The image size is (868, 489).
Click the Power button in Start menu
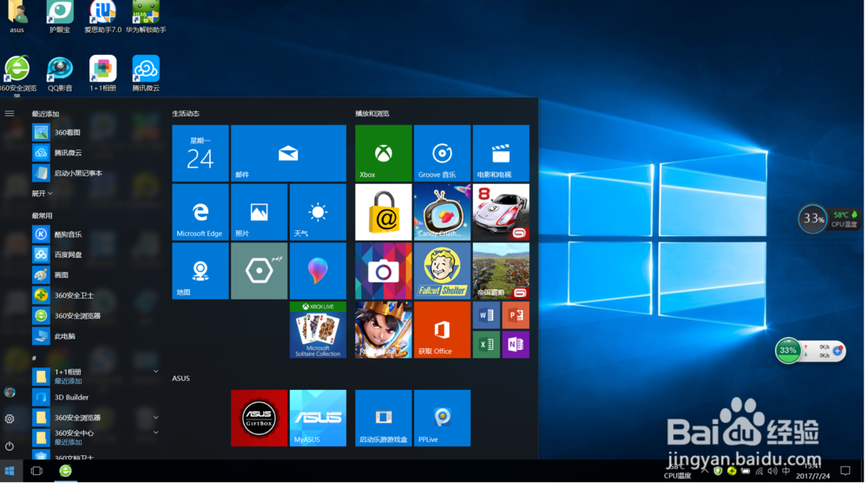point(10,447)
